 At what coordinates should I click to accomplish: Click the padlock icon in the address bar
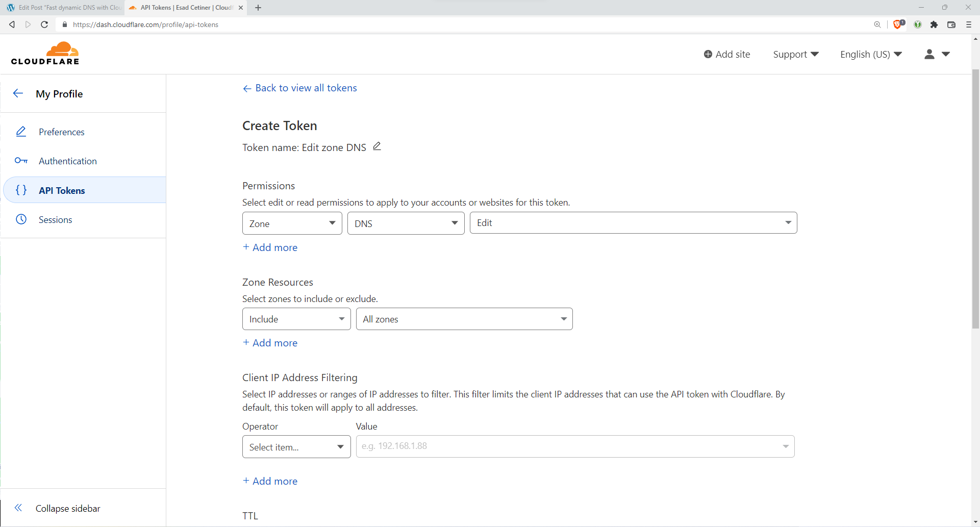click(65, 24)
